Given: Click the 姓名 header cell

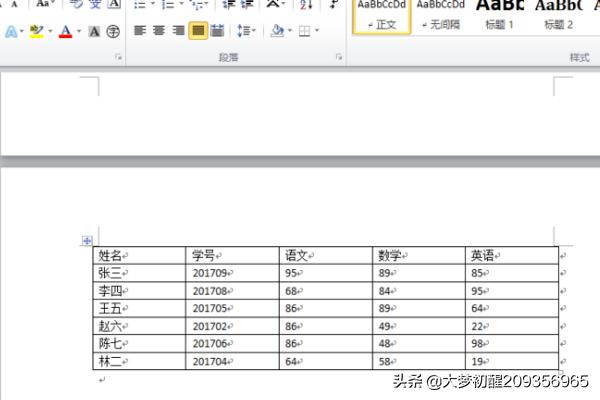Looking at the screenshot, I should tap(139, 255).
